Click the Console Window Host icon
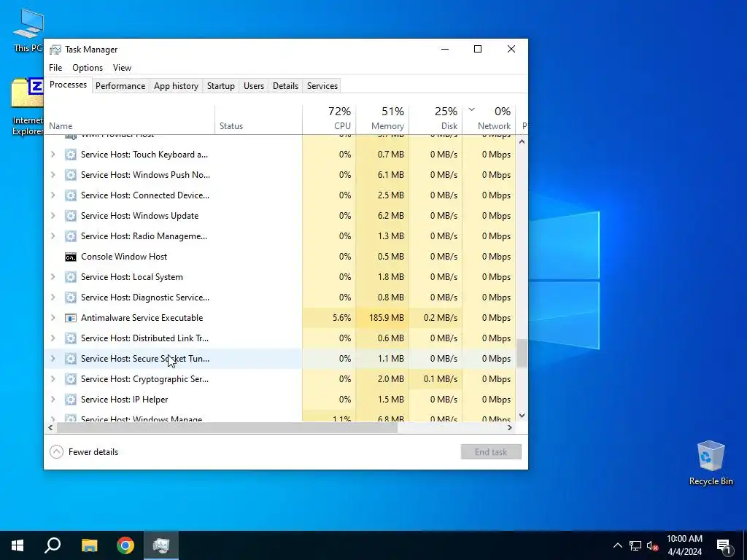The image size is (747, 560). tap(71, 257)
